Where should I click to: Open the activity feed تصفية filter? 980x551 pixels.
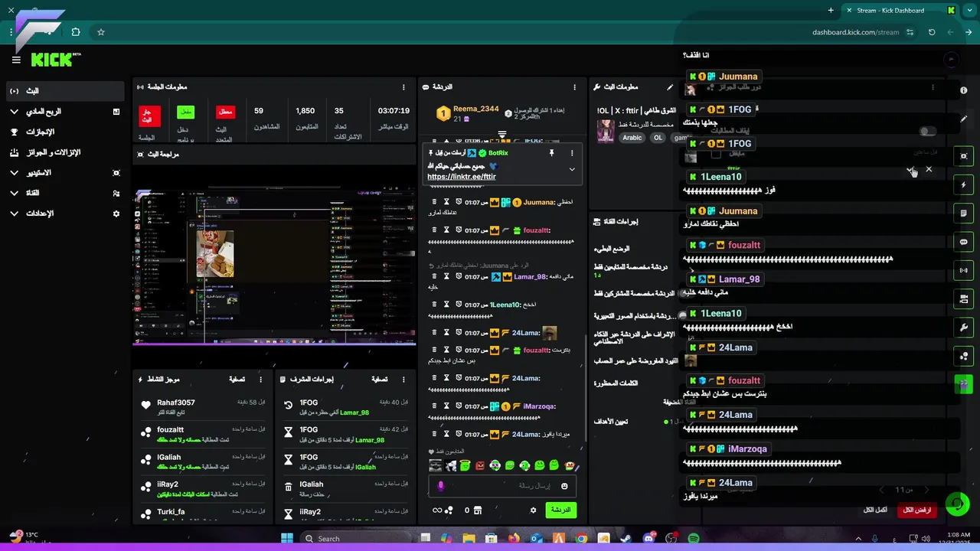(237, 379)
